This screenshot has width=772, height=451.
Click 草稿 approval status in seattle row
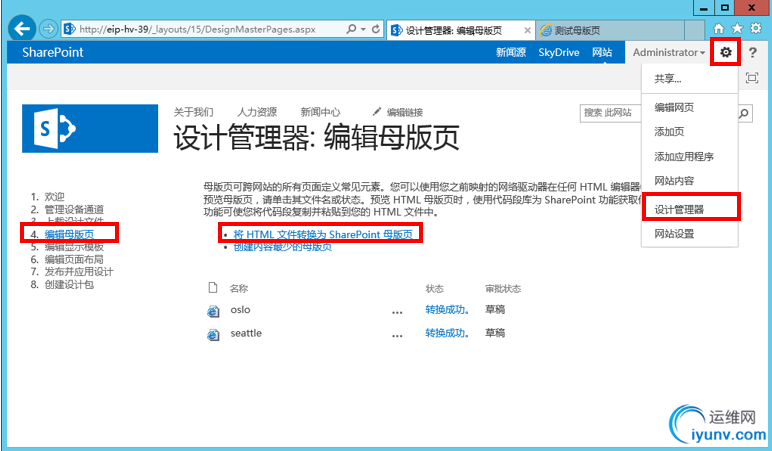[495, 333]
